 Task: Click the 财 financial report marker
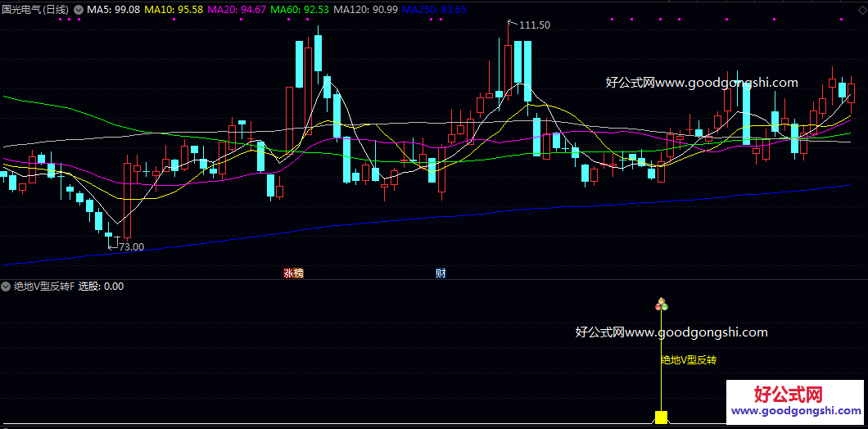[441, 273]
